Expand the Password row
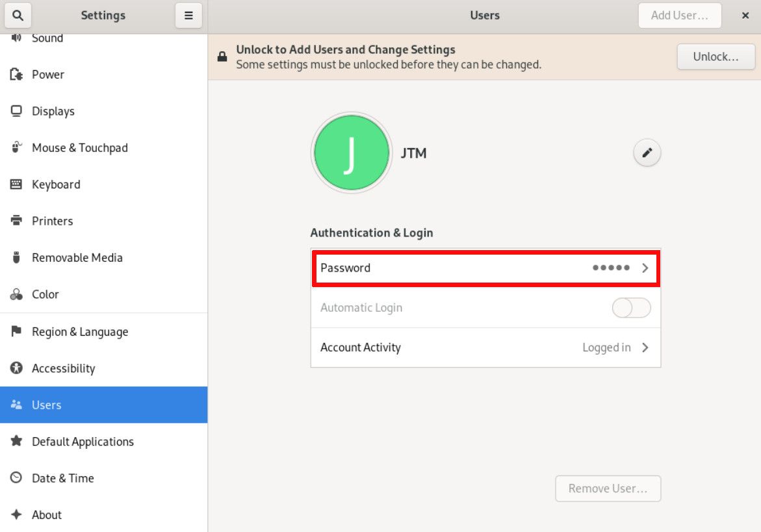 485,268
